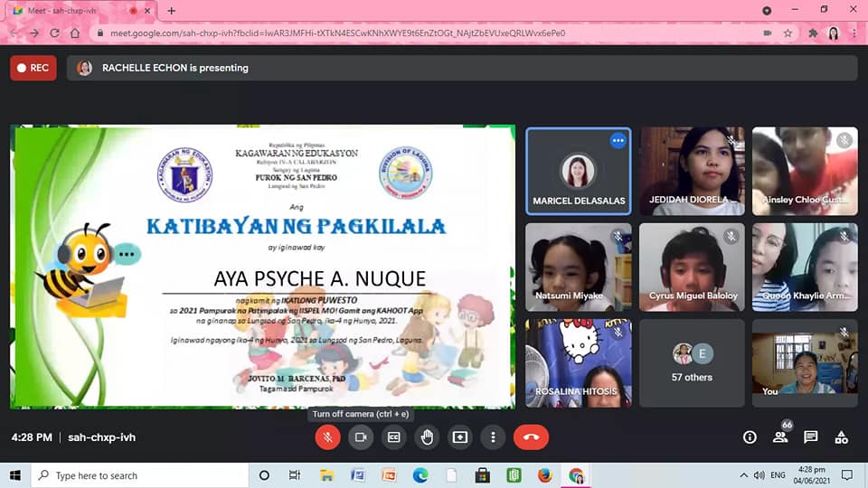The height and width of the screenshot is (488, 868).
Task: Open Chrome three-dot menu
Action: [854, 33]
